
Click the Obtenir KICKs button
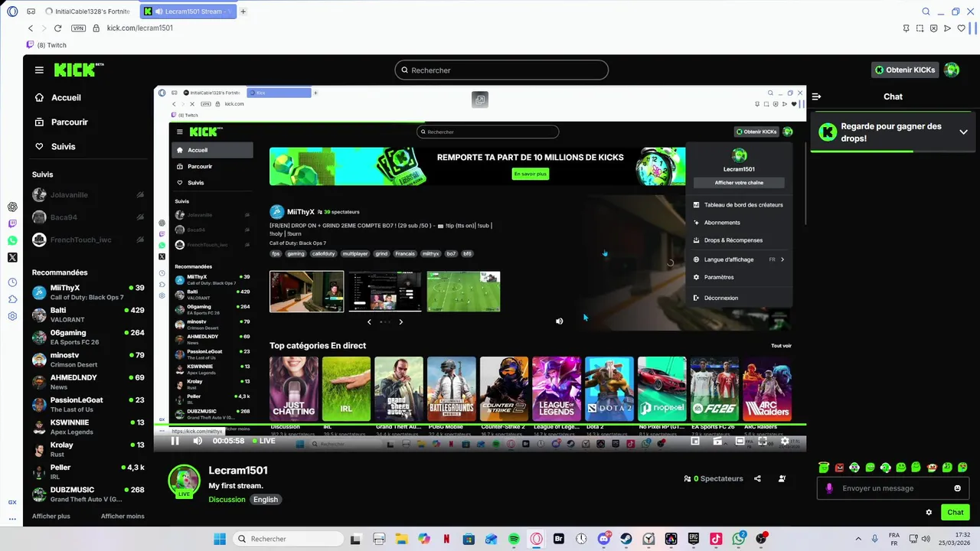tap(906, 70)
